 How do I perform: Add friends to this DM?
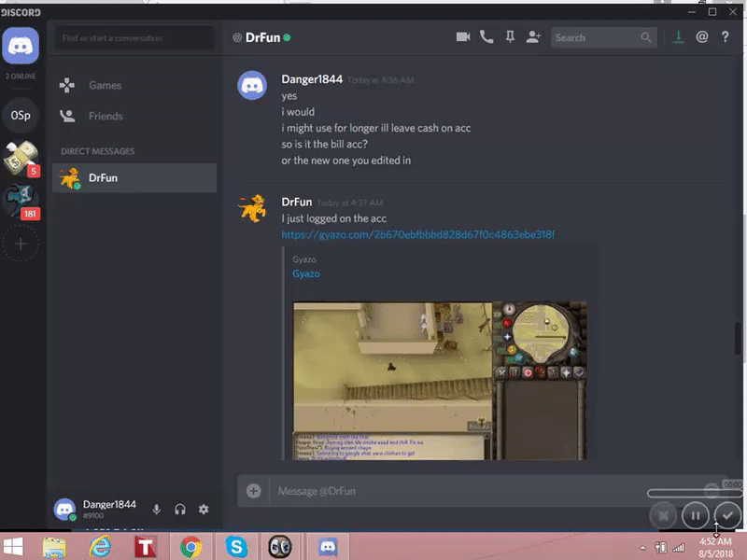click(x=533, y=37)
